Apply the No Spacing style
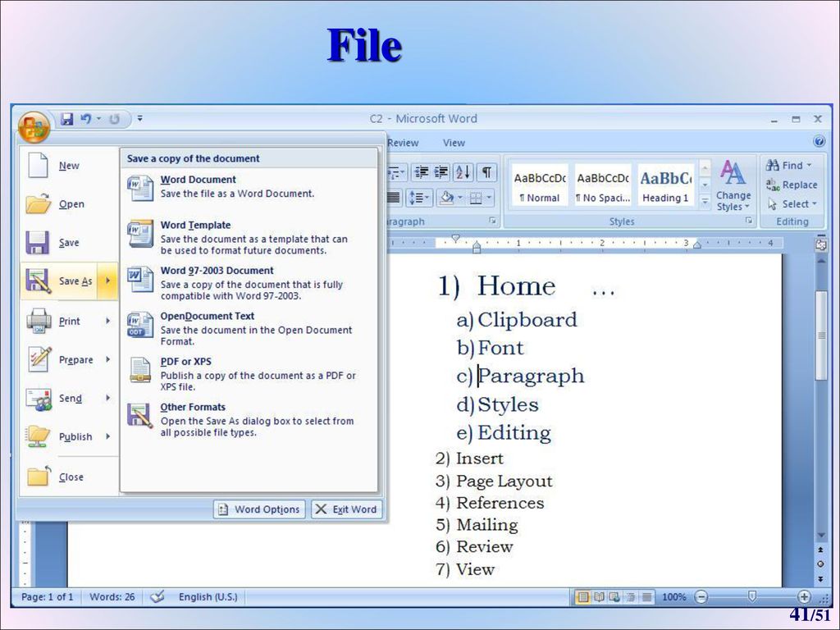 (603, 185)
